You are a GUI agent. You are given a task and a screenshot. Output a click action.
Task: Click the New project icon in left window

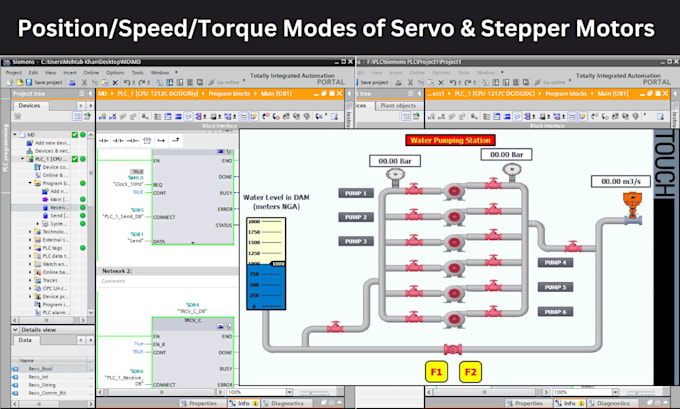pyautogui.click(x=9, y=82)
